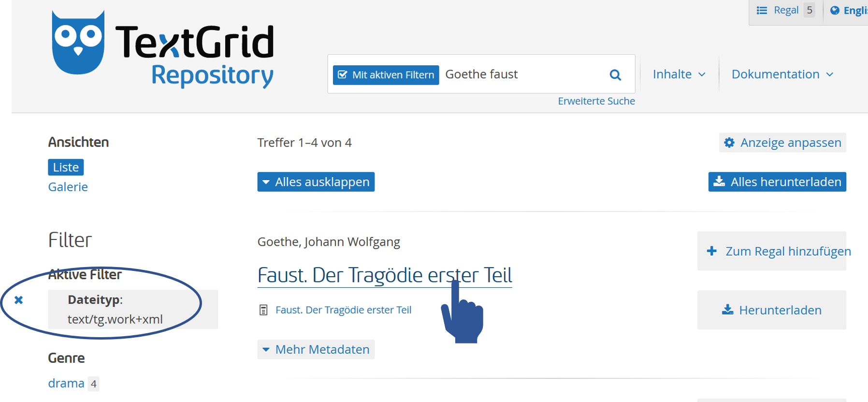Expand Mehr Metadaten for Faust
The width and height of the screenshot is (868, 402).
[x=316, y=349]
